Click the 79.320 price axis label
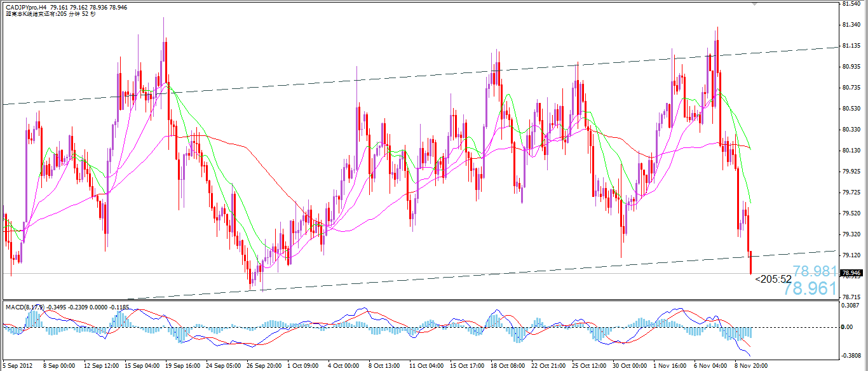Screen dimensions: 868x371 [851, 234]
